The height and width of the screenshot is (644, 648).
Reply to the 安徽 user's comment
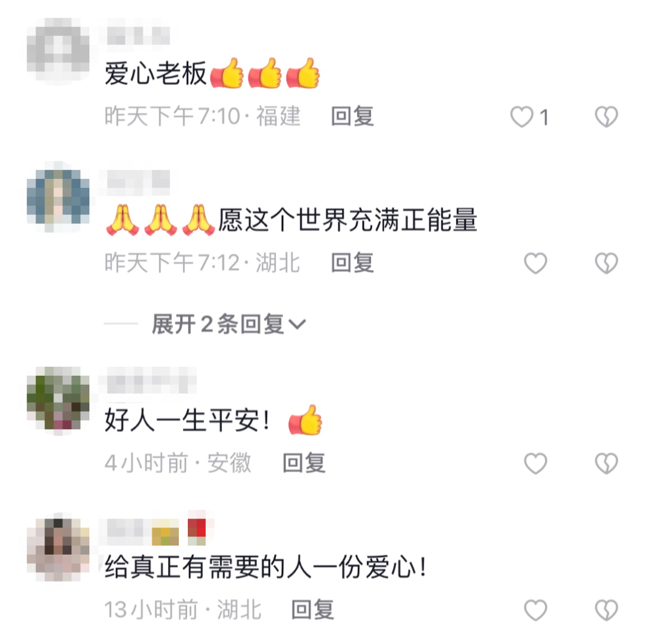pyautogui.click(x=304, y=463)
